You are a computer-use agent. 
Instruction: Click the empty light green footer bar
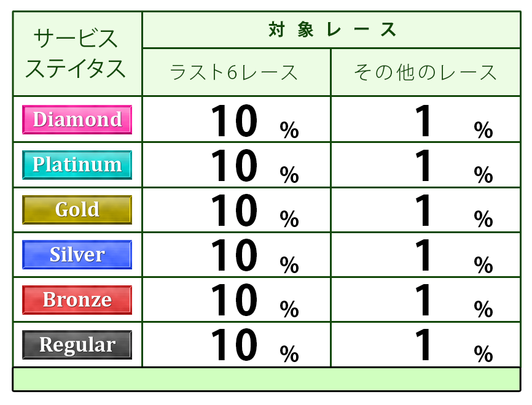(266, 379)
